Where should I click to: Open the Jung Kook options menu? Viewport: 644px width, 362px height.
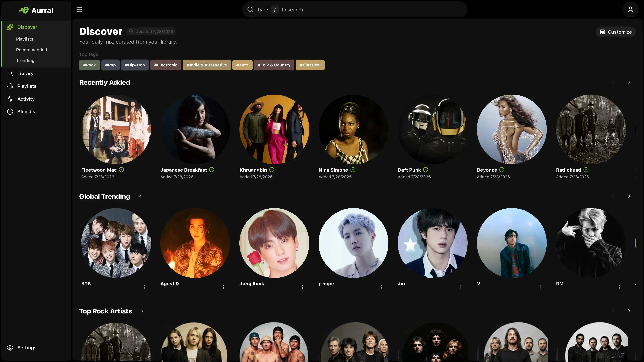pos(303,287)
